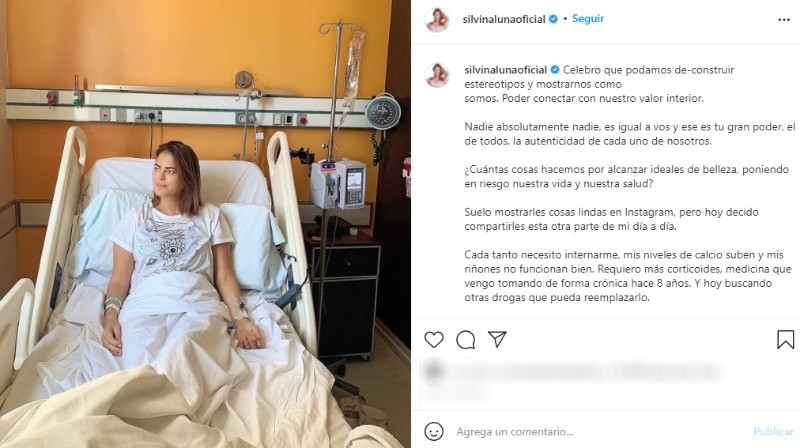This screenshot has width=800, height=448.
Task: Open silvinalunaoficial username in caption
Action: 506,70
